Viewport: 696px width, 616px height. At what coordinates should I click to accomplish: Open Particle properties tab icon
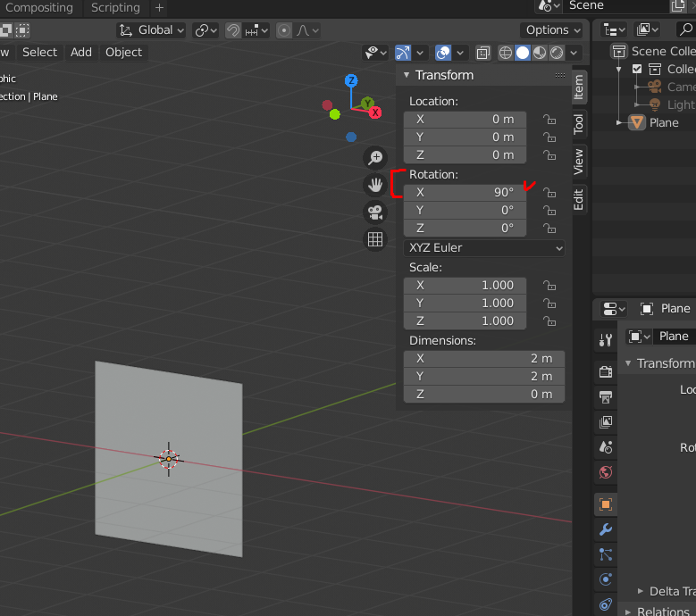point(606,554)
